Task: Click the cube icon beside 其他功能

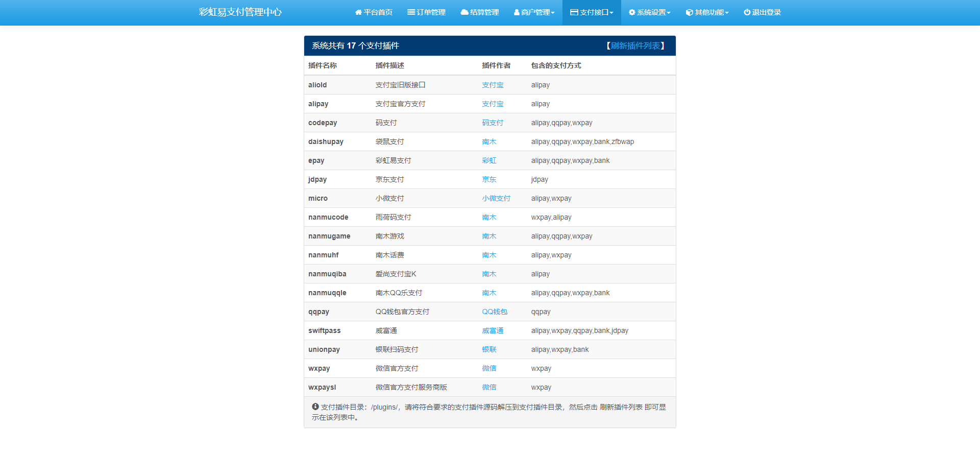Action: pyautogui.click(x=690, y=12)
